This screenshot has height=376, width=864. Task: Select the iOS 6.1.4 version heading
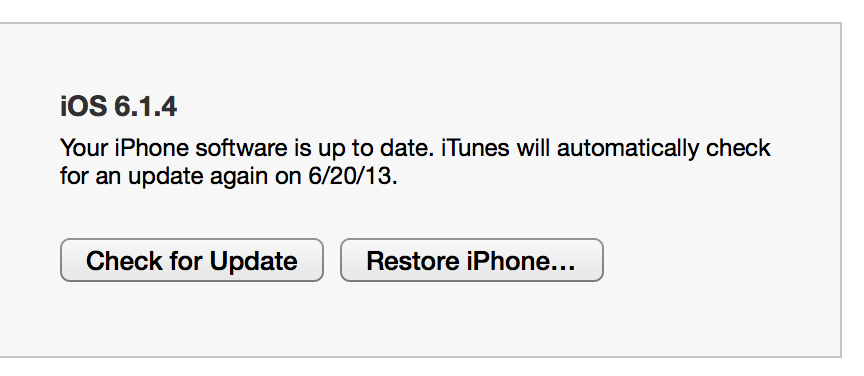[118, 106]
